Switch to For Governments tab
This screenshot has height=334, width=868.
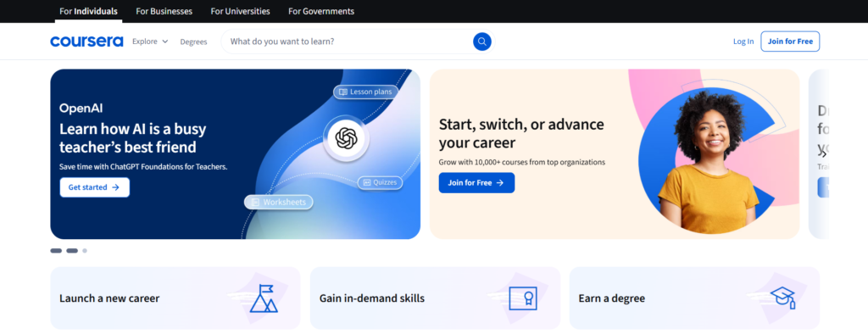(x=321, y=11)
